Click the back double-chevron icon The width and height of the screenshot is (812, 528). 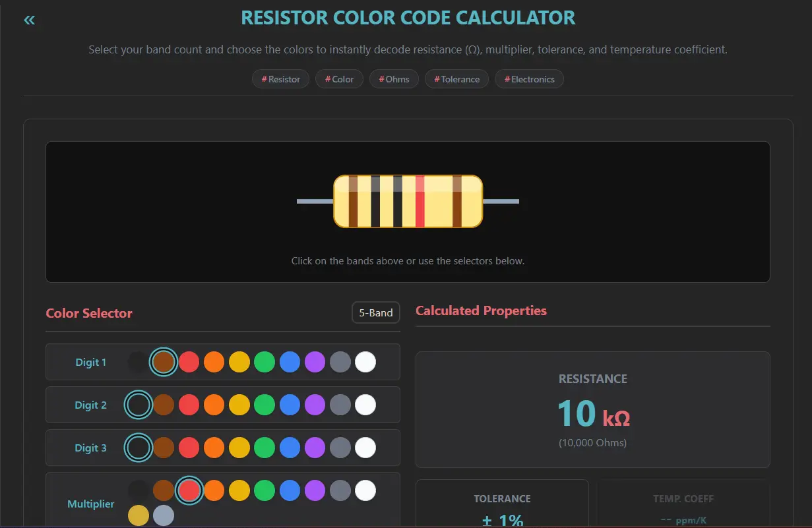29,20
